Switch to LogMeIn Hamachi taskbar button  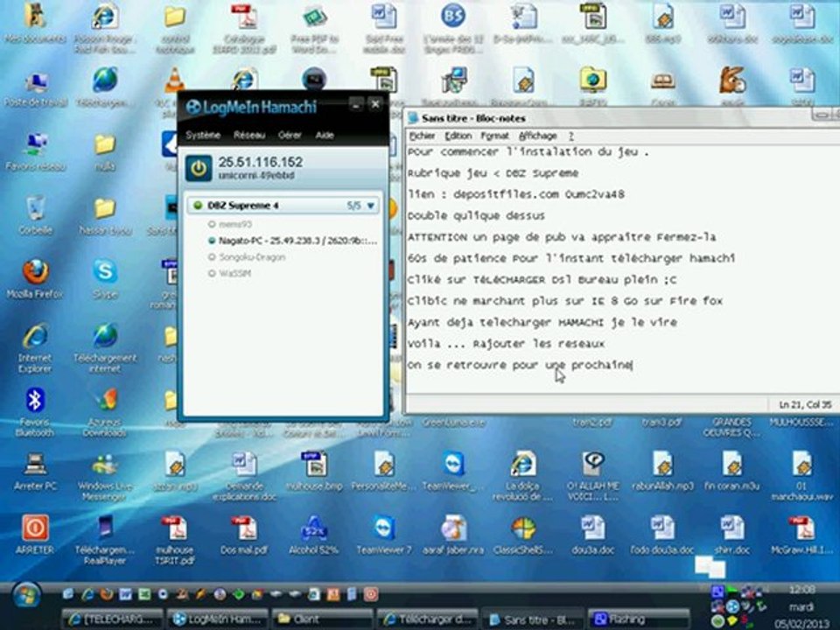[x=217, y=619]
